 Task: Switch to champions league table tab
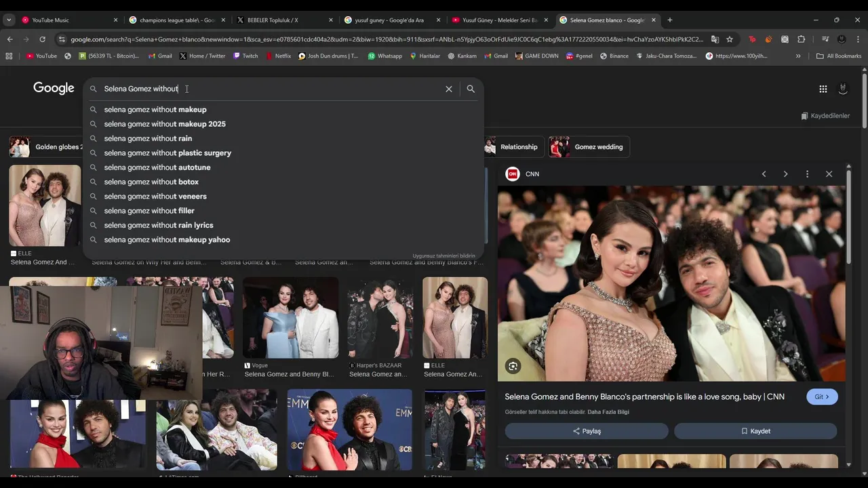178,20
